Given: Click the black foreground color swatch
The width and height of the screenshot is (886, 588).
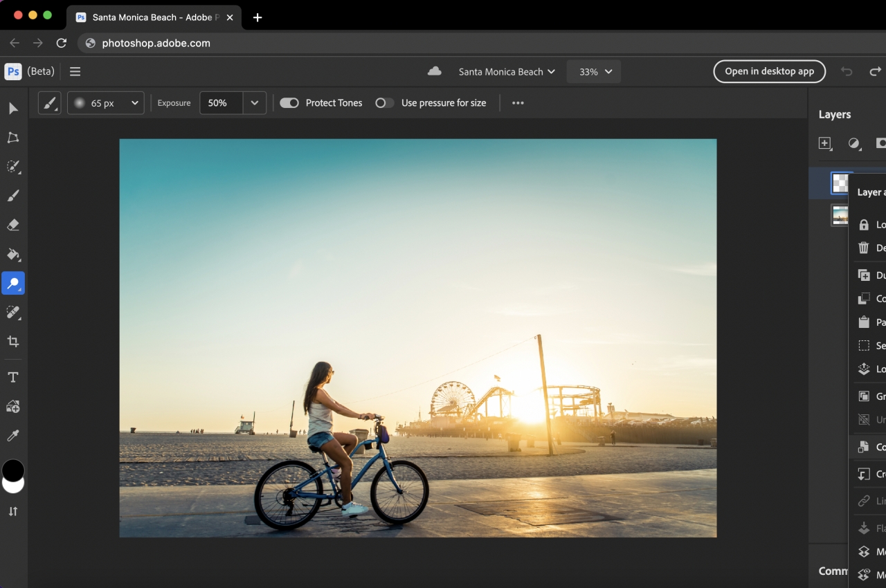Looking at the screenshot, I should pyautogui.click(x=12, y=469).
